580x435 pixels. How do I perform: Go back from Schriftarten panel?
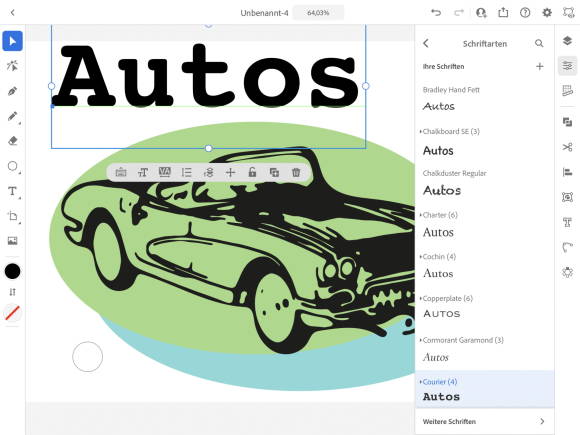tap(426, 43)
